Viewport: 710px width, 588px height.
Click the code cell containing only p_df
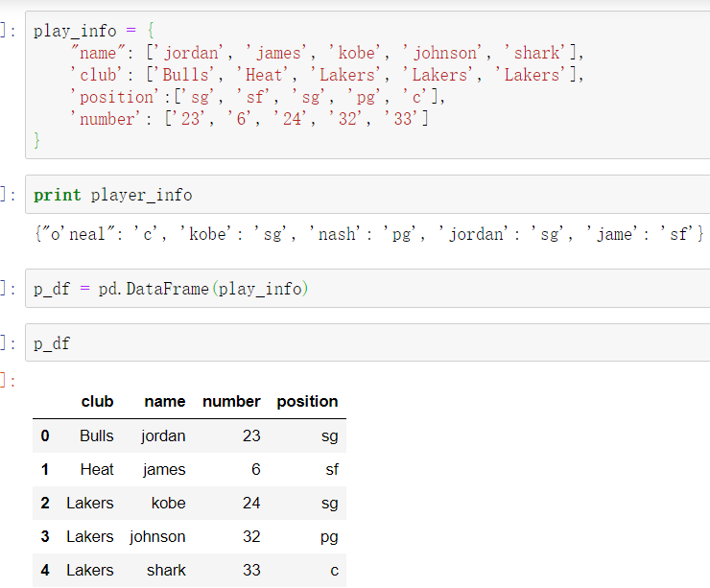(x=367, y=342)
